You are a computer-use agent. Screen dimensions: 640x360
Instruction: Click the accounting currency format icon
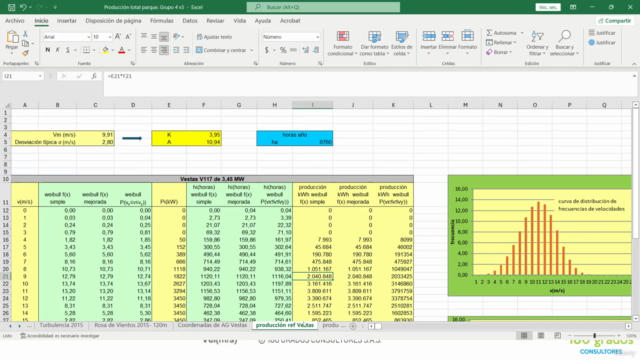[267, 50]
